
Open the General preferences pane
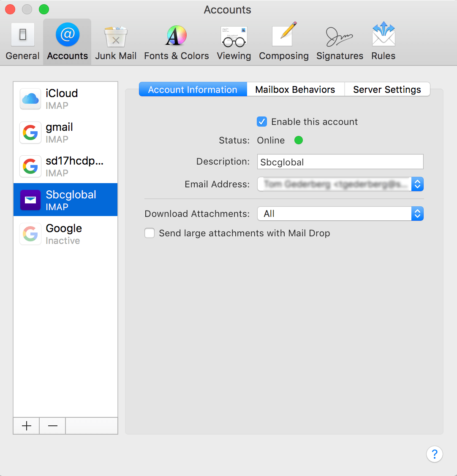click(22, 41)
